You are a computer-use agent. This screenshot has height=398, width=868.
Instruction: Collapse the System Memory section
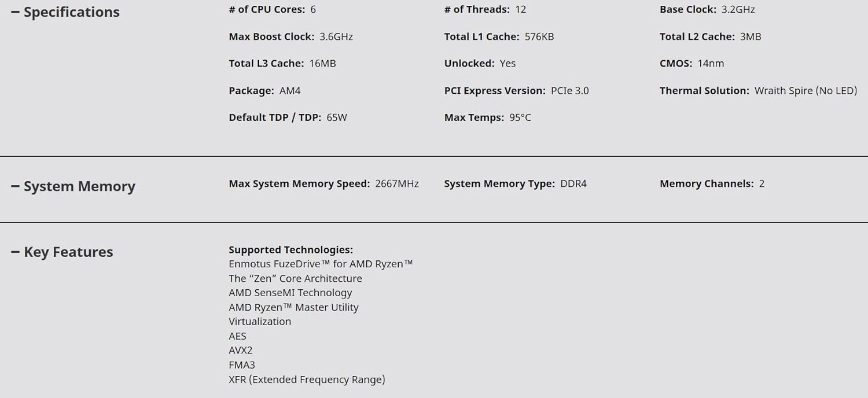pyautogui.click(x=15, y=186)
